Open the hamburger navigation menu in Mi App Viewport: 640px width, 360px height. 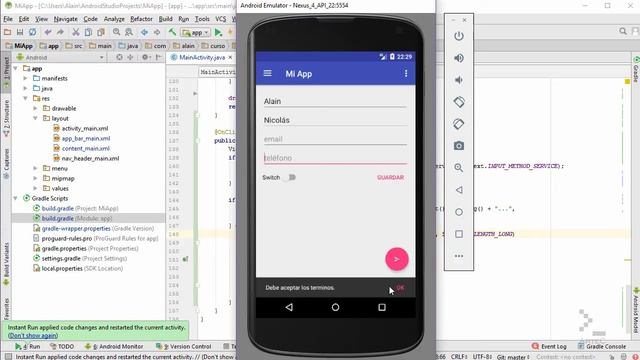[268, 73]
